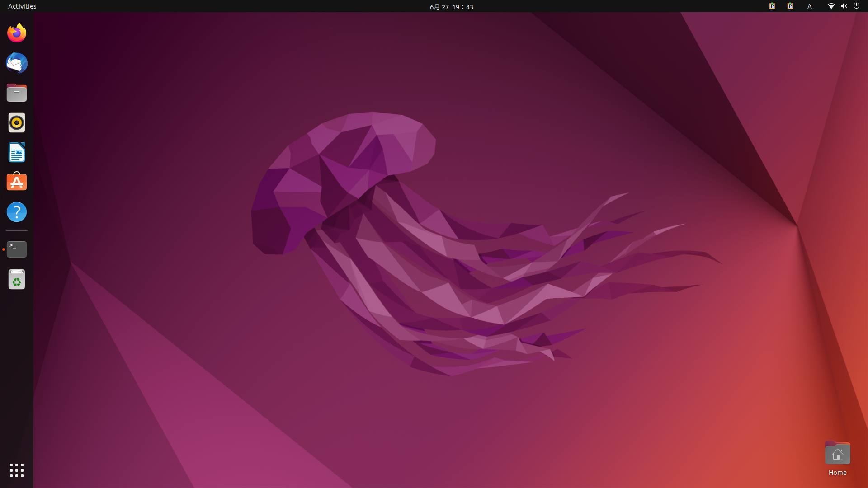Click the Home label under the folder
Screen dimensions: 868x488
pos(837,473)
